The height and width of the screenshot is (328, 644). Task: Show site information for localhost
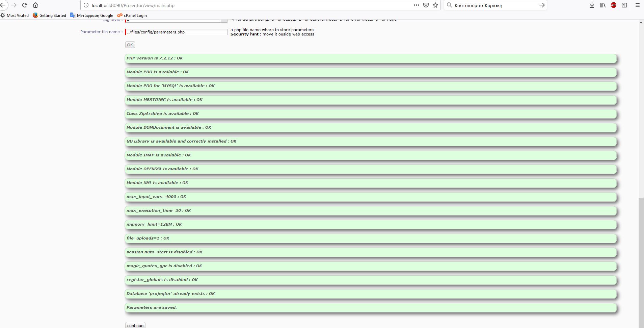coord(86,5)
